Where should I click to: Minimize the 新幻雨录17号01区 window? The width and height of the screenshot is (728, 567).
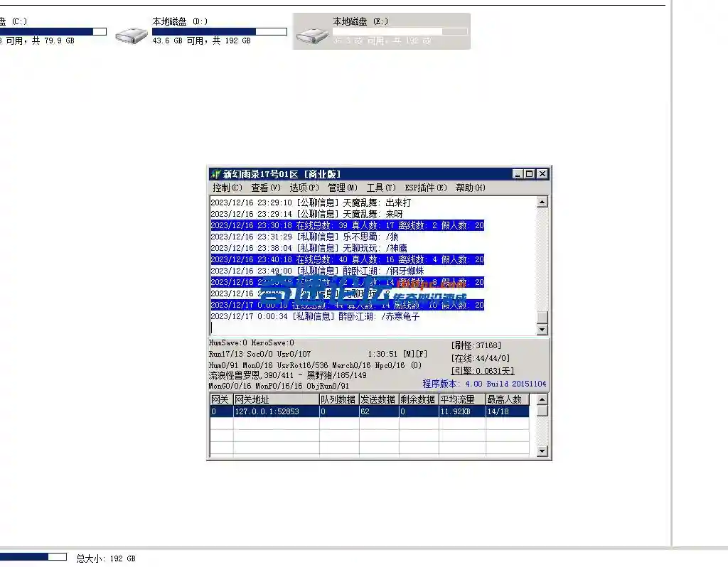coord(518,174)
